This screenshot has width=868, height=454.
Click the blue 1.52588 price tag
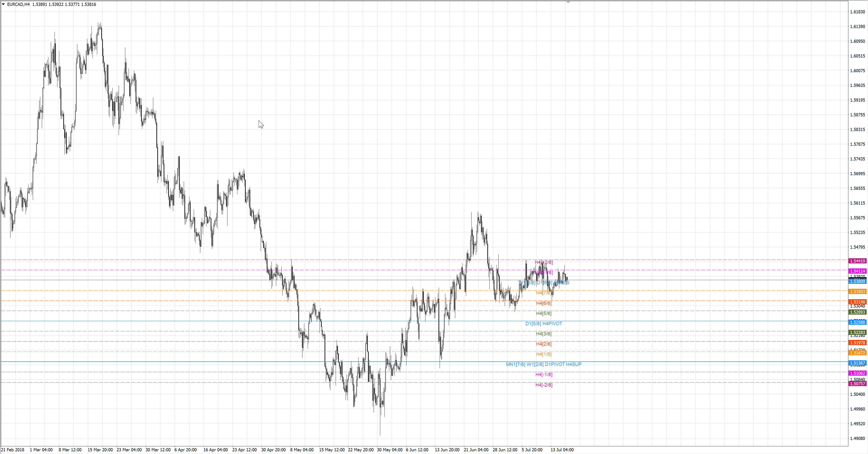coord(857,322)
